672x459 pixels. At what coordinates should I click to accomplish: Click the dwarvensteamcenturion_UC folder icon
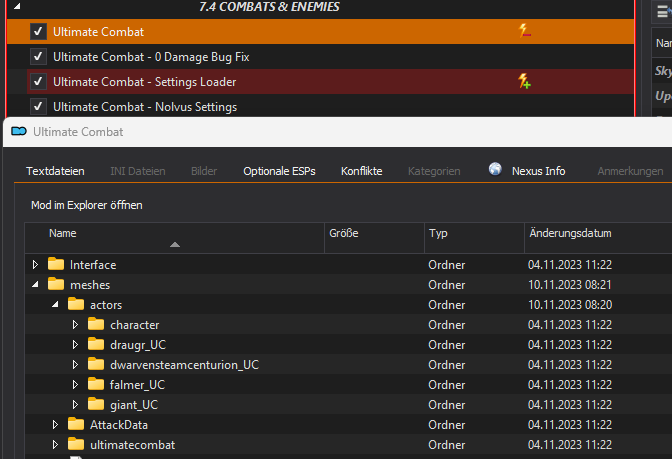(96, 364)
